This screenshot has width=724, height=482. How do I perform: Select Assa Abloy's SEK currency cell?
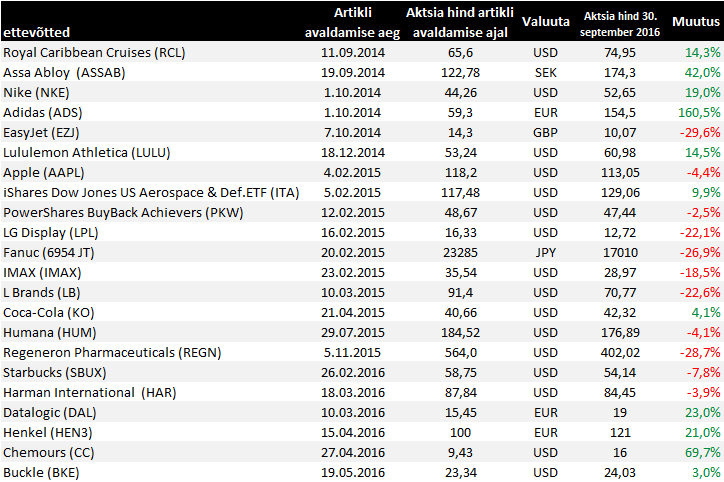pos(546,72)
